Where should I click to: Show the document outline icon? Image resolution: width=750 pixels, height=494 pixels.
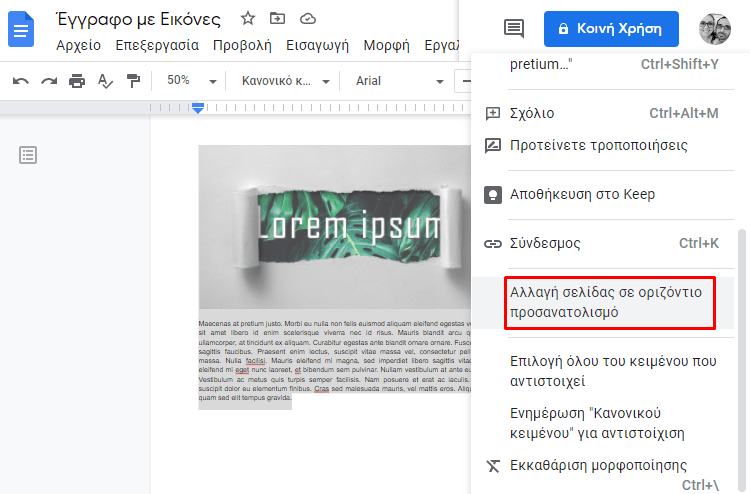point(28,155)
